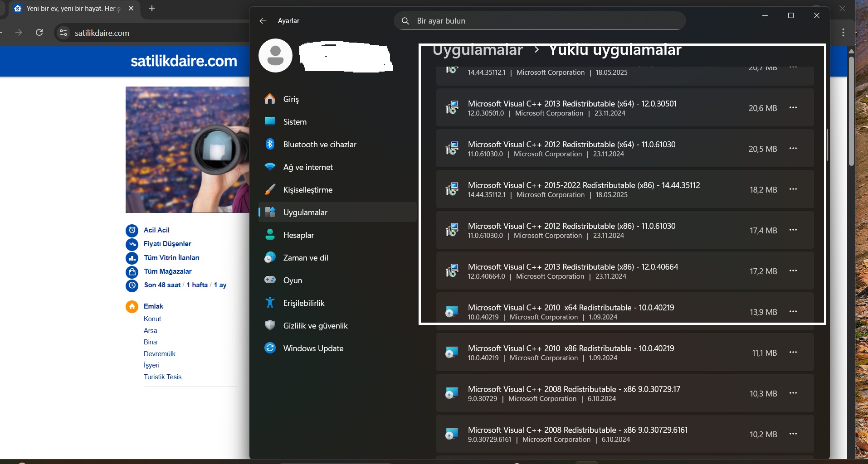Go to the Giriş settings page

(337, 99)
